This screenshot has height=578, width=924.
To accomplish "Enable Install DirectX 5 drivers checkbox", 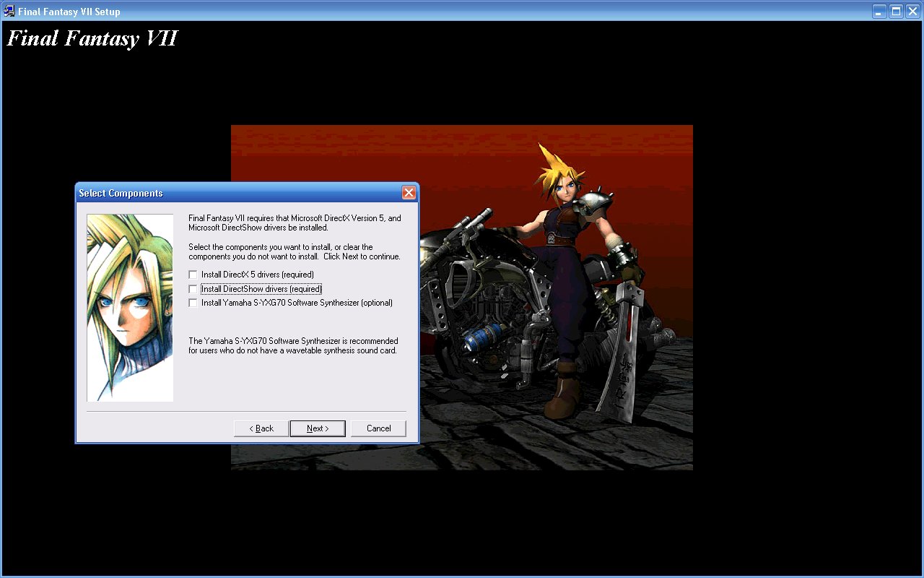I will pos(193,275).
